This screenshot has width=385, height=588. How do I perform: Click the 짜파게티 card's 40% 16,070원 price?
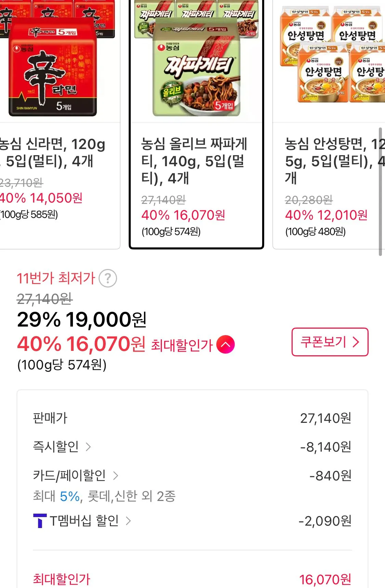click(x=183, y=215)
